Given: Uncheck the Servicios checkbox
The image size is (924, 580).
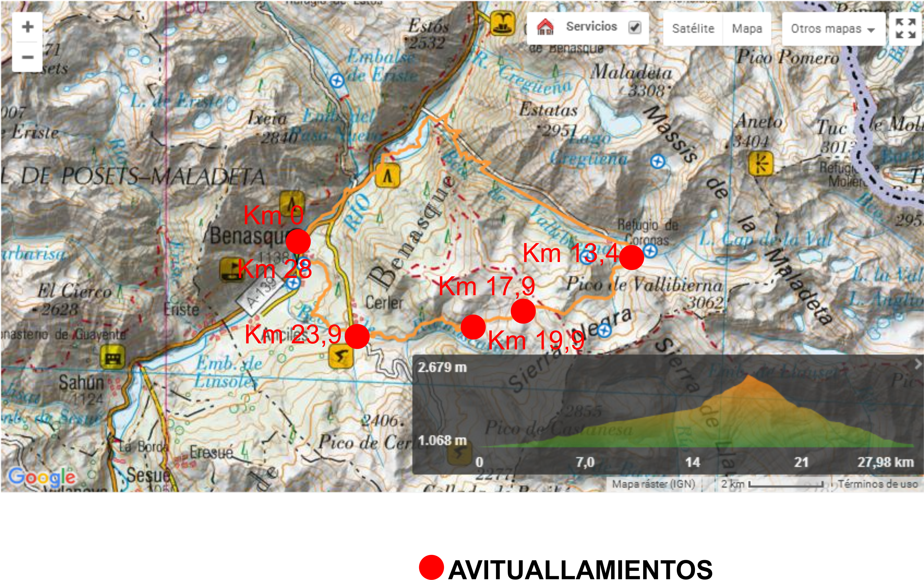Looking at the screenshot, I should 635,27.
